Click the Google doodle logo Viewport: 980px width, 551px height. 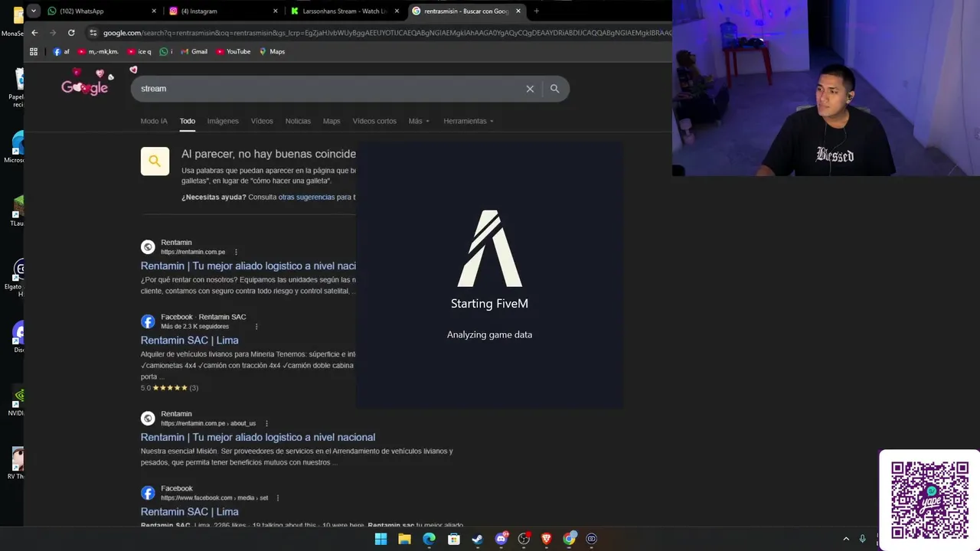(x=87, y=83)
